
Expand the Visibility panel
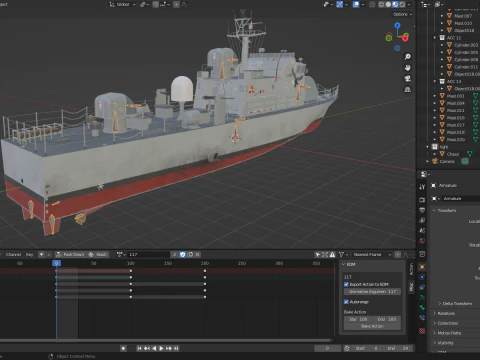coord(435,343)
